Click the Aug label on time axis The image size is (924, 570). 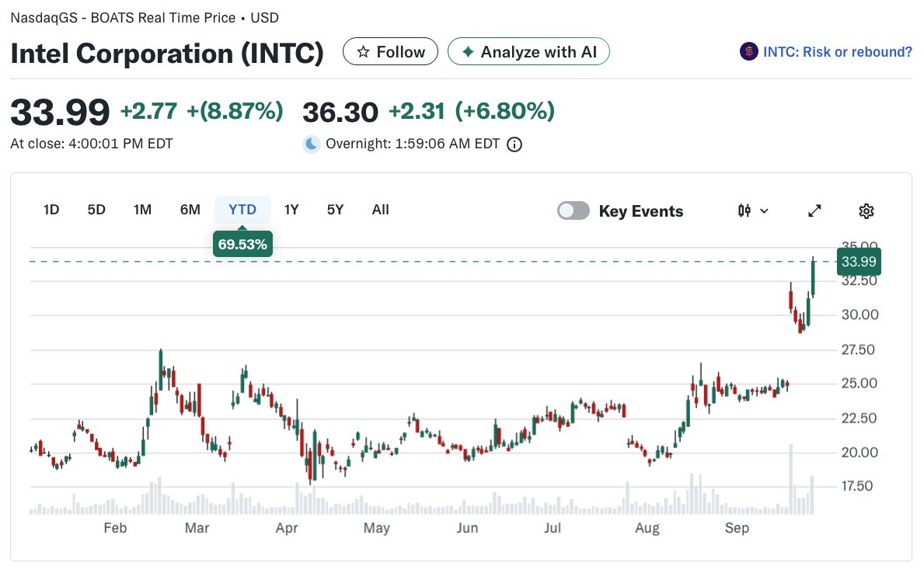647,527
